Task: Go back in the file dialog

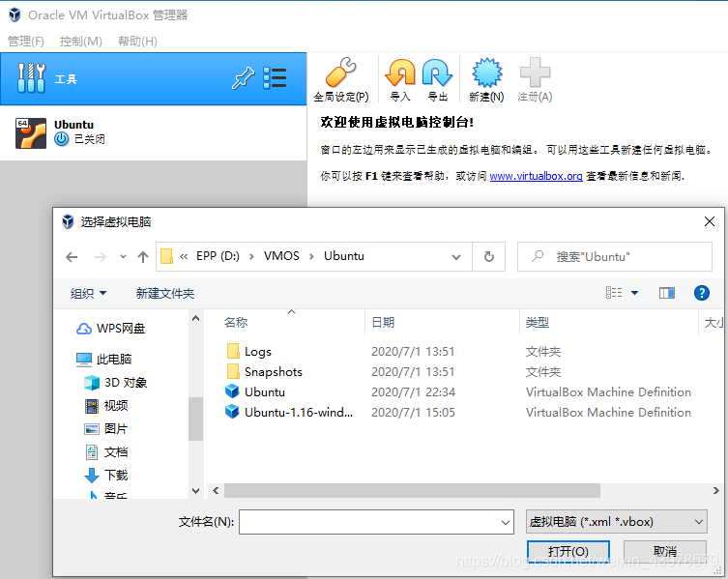Action: (72, 257)
